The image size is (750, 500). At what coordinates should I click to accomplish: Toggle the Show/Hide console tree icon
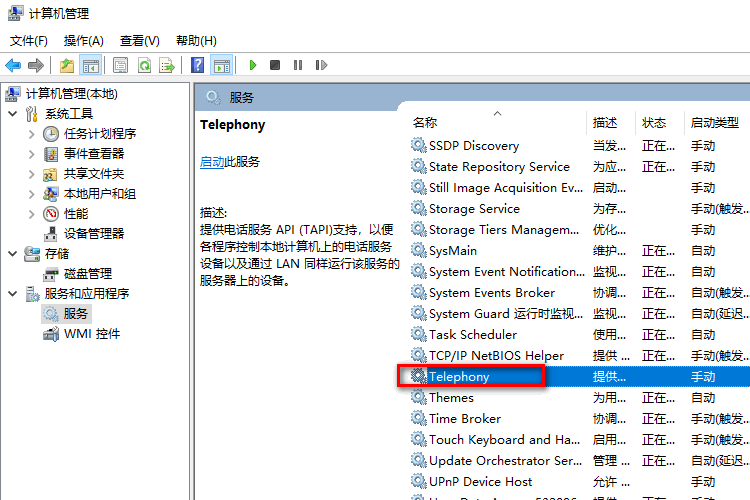(91, 65)
